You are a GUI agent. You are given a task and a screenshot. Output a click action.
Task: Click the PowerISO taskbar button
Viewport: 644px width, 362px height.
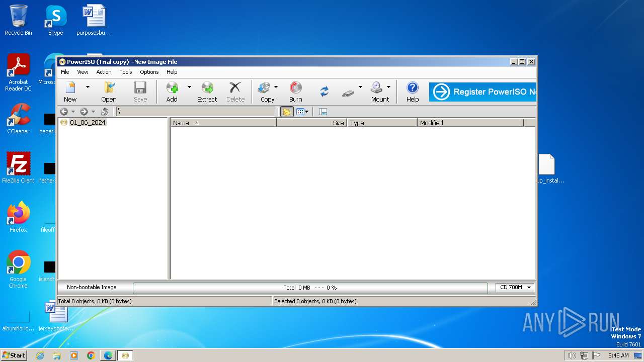(125, 355)
